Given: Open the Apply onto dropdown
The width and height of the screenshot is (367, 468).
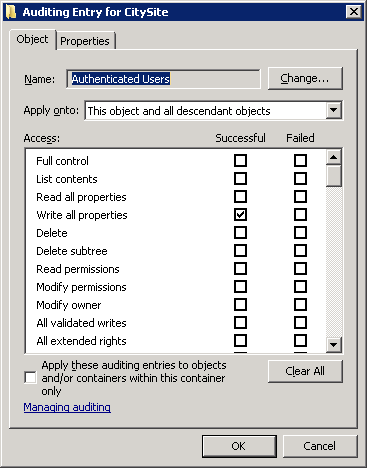Looking at the screenshot, I should click(333, 110).
